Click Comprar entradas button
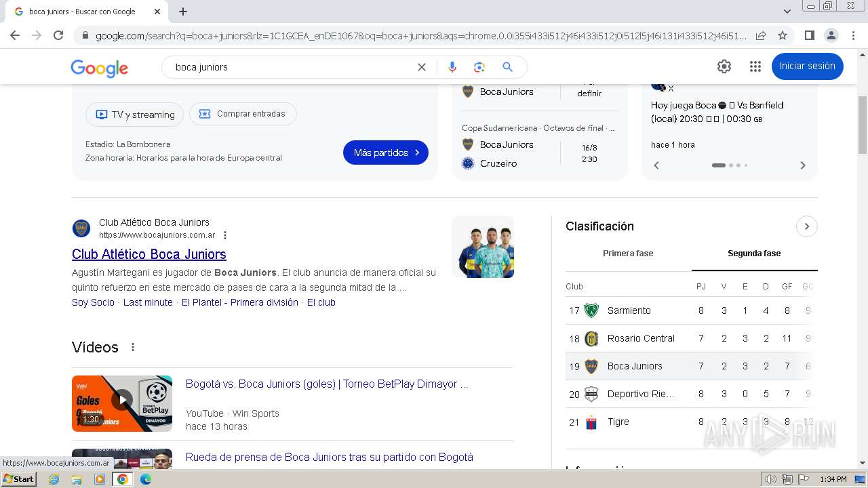 [x=243, y=114]
